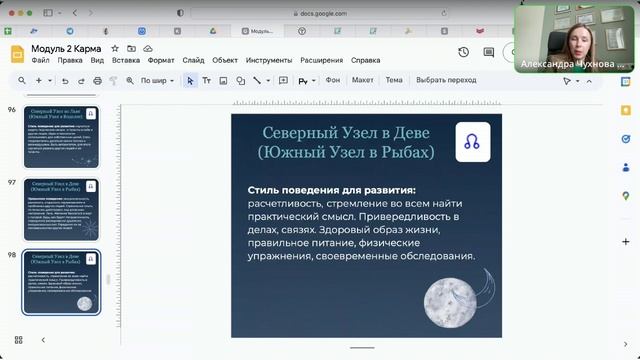640x360 pixels.
Task: Open pointer options dropdown arrow
Action: (578, 81)
